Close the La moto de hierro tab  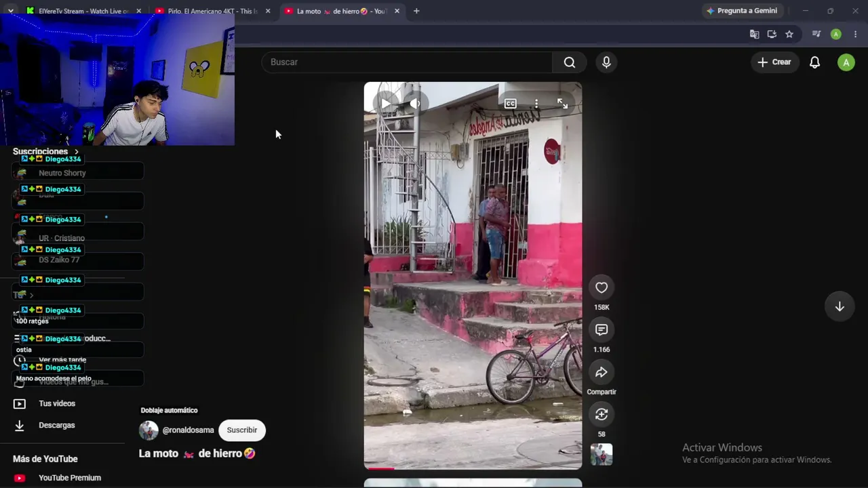coord(397,11)
